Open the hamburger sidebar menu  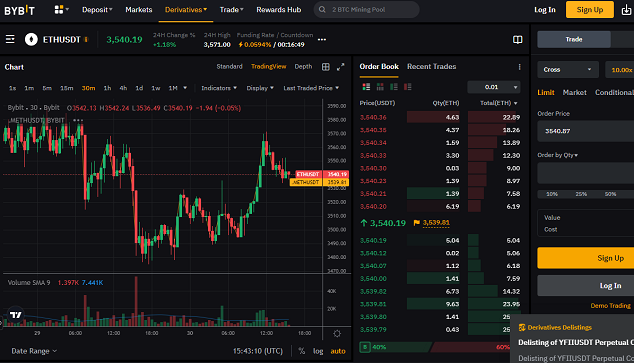pyautogui.click(x=10, y=39)
